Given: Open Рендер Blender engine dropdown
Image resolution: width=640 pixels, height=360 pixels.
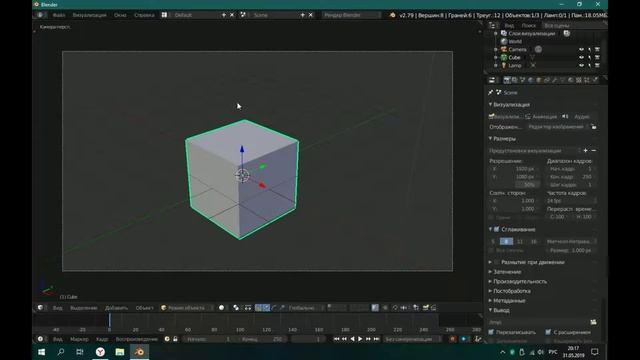Looking at the screenshot, I should (351, 15).
